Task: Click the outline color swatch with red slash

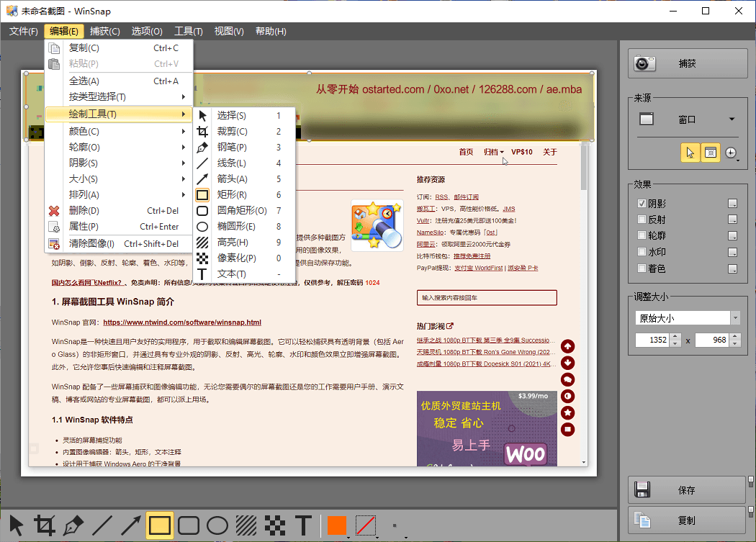Action: click(x=366, y=525)
